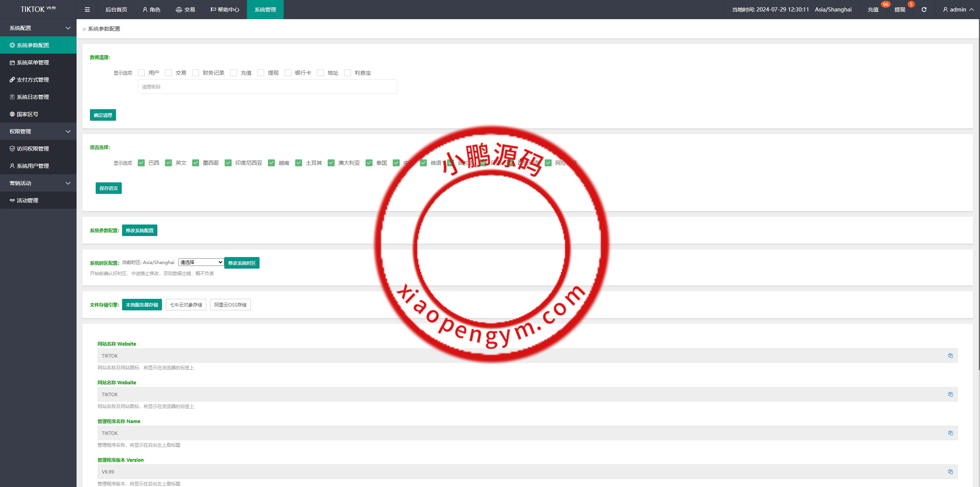
Task: Click the sidebar collapse hamburger icon
Action: tap(87, 10)
